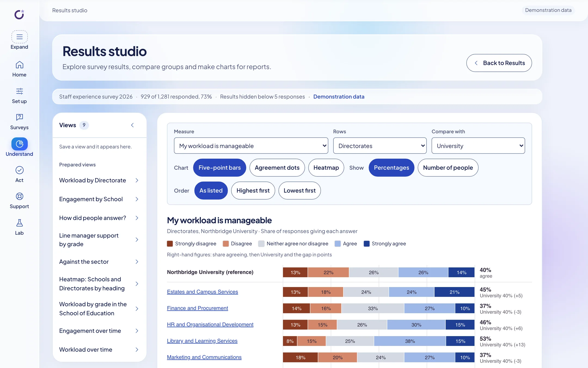
Task: Open Heatmap Schools and Directorates view
Action: [99, 283]
